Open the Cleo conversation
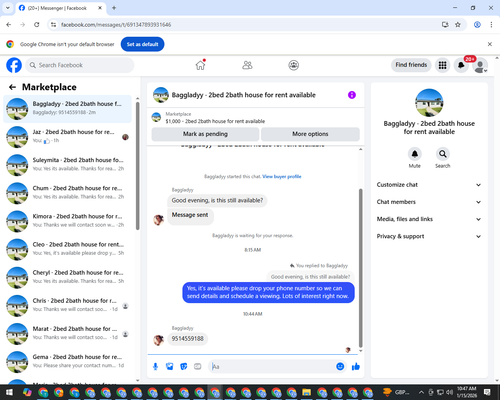The image size is (500, 400). 67,249
